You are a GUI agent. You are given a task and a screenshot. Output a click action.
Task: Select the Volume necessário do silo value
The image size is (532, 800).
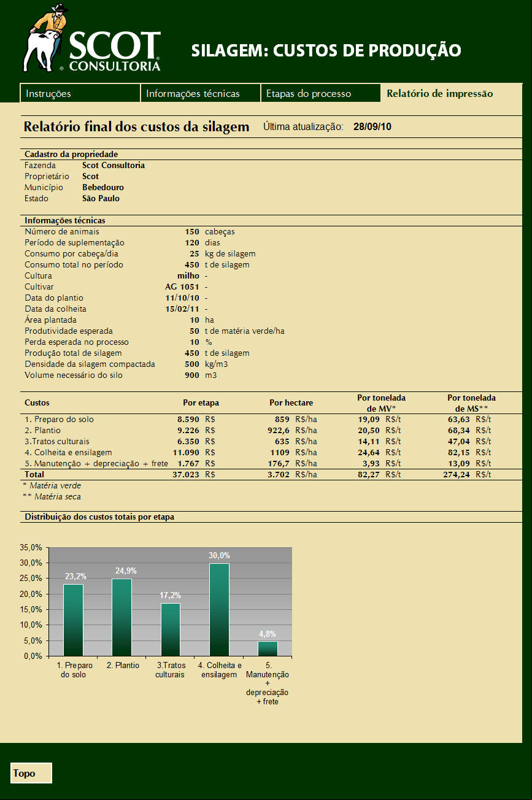point(192,375)
